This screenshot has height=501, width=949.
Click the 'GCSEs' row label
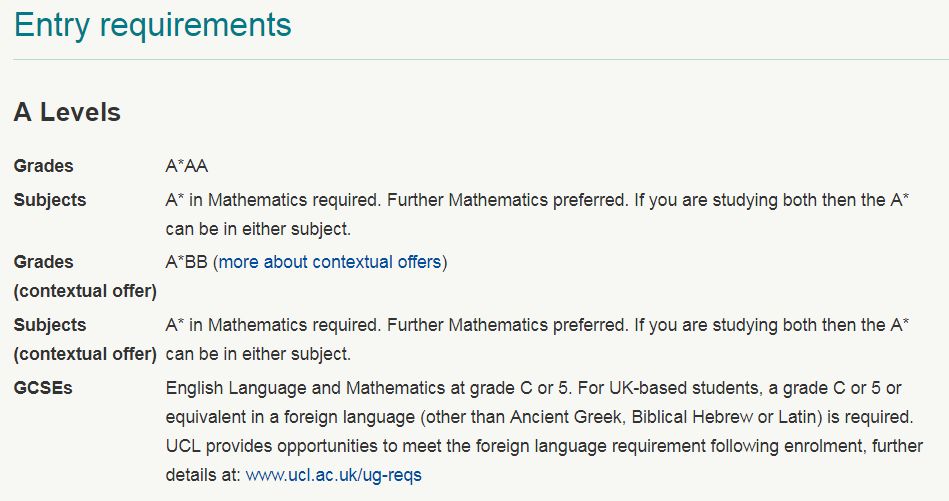coord(43,388)
